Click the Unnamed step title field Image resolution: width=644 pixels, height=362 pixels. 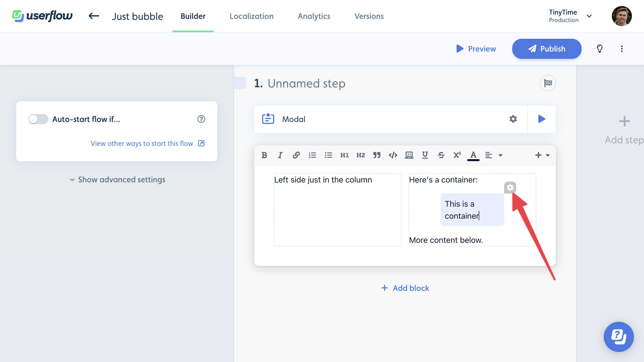[306, 83]
